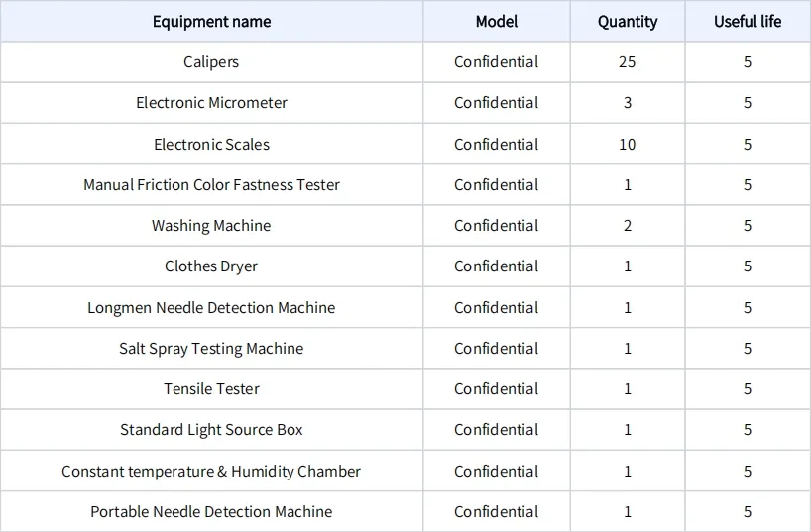The width and height of the screenshot is (811, 532).
Task: Click the Electronic Scales cell
Action: click(211, 144)
